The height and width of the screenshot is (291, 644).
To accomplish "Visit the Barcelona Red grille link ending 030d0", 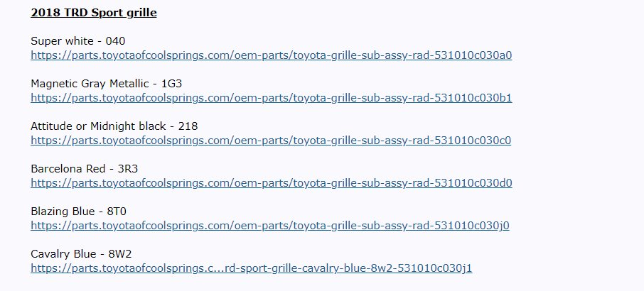I will pyautogui.click(x=271, y=183).
